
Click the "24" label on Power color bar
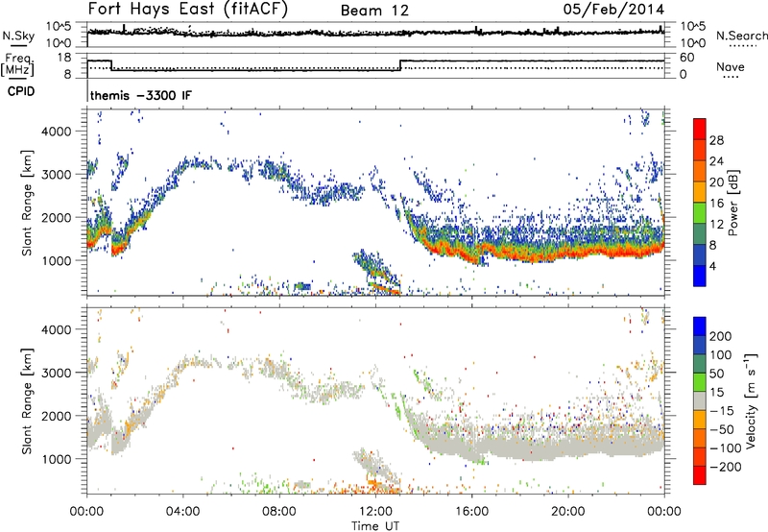coord(716,161)
